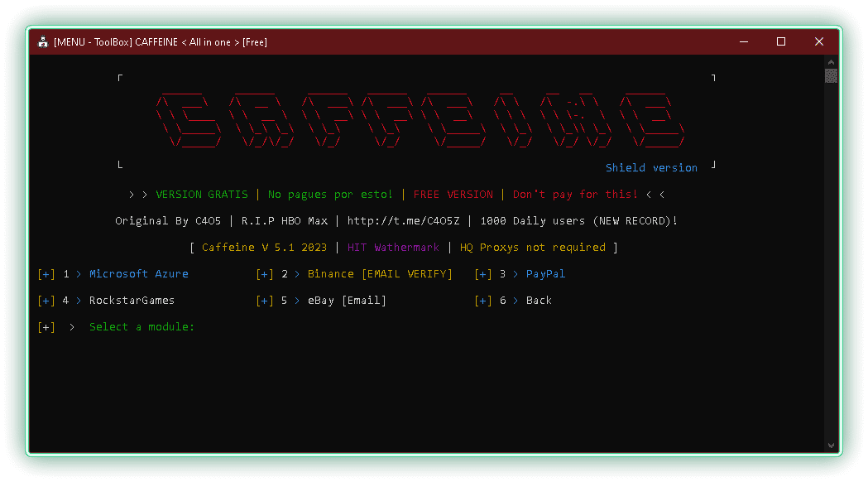Close the CAFFEINE ToolBox window
Screen dimensions: 868x482
[x=819, y=42]
